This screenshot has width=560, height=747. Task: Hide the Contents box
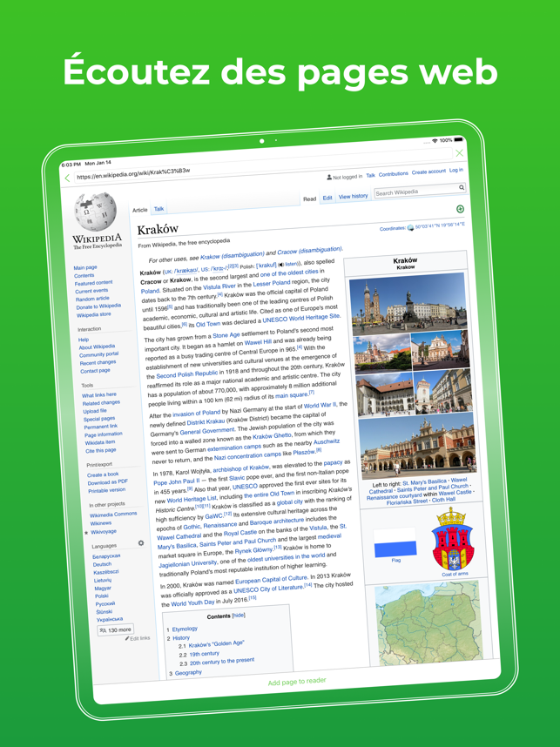pos(239,615)
